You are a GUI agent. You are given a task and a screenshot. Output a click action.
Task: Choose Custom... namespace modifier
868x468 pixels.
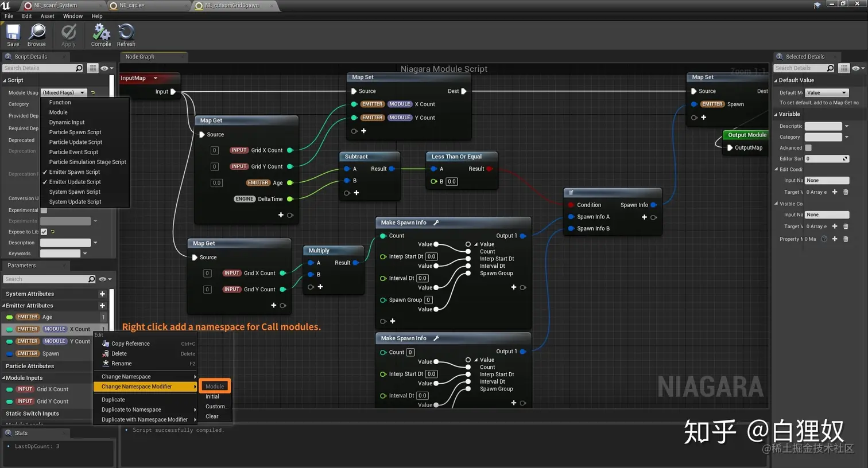pyautogui.click(x=216, y=406)
